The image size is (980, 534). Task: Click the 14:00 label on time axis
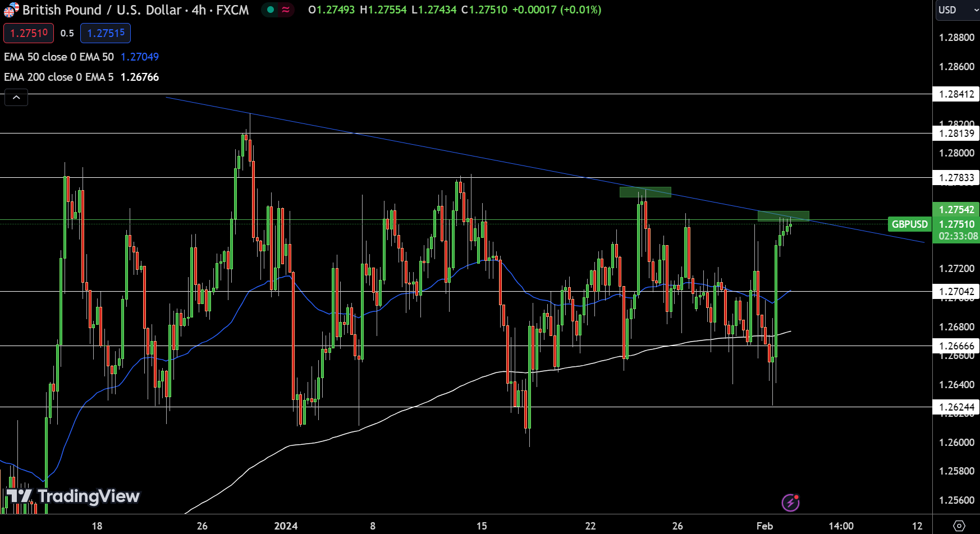[x=841, y=526]
